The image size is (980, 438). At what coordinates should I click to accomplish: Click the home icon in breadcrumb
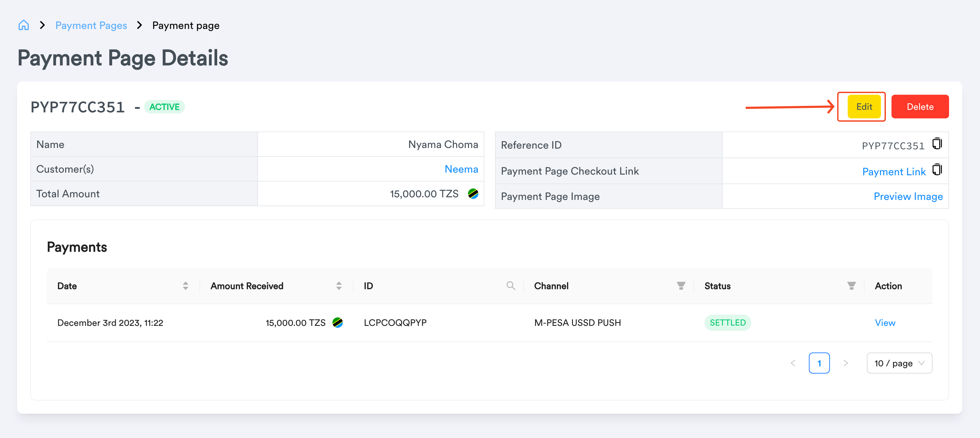click(24, 25)
